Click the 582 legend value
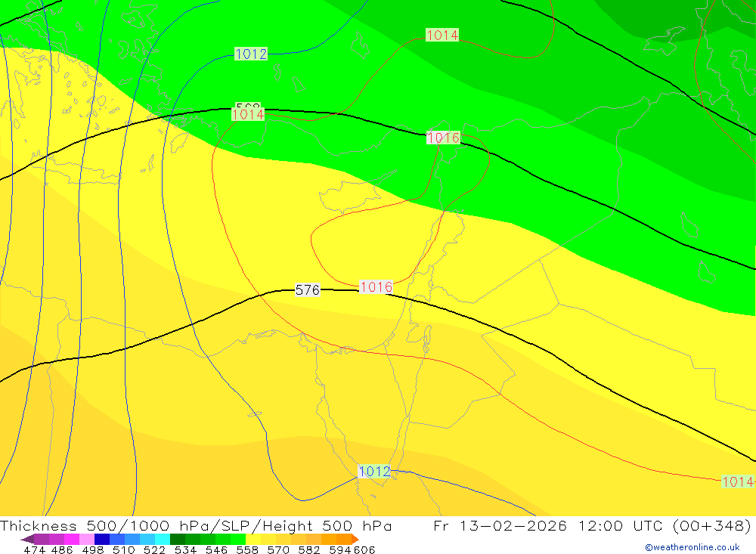 tap(309, 549)
